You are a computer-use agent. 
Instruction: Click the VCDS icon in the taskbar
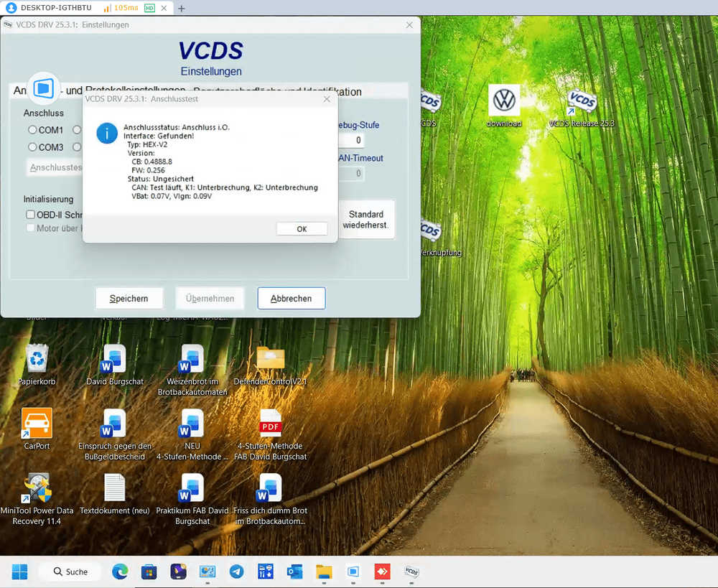[411, 572]
